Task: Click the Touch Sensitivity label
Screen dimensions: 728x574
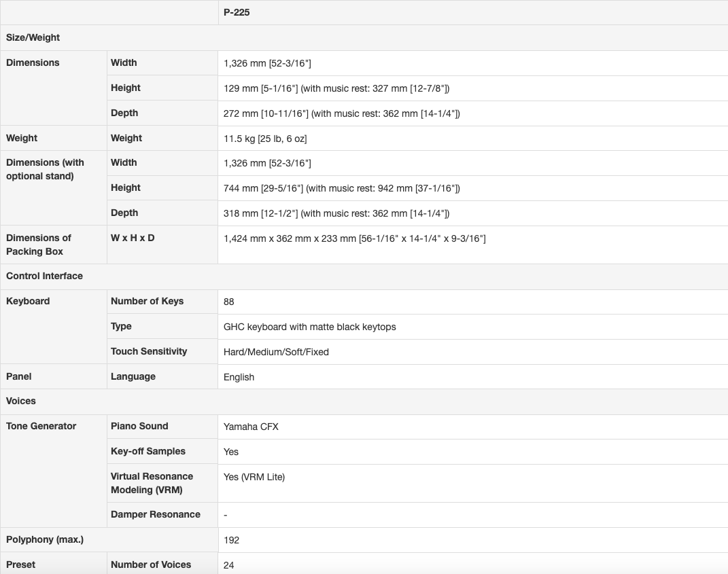Action: (x=149, y=351)
